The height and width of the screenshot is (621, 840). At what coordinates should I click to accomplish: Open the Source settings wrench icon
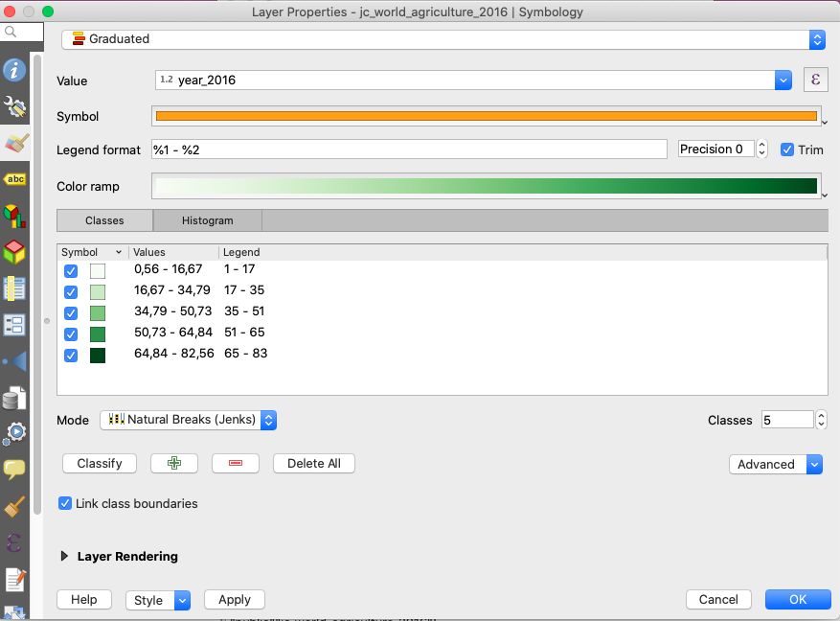(x=14, y=105)
